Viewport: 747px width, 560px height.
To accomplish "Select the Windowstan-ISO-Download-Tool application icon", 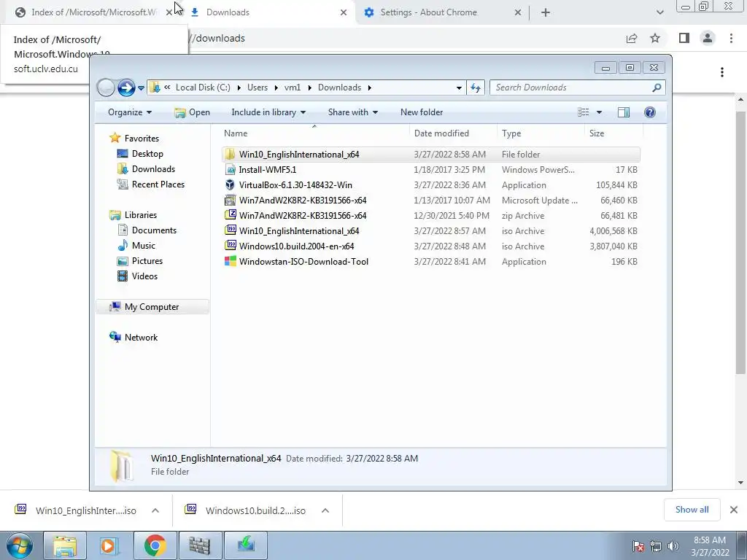I will click(230, 261).
